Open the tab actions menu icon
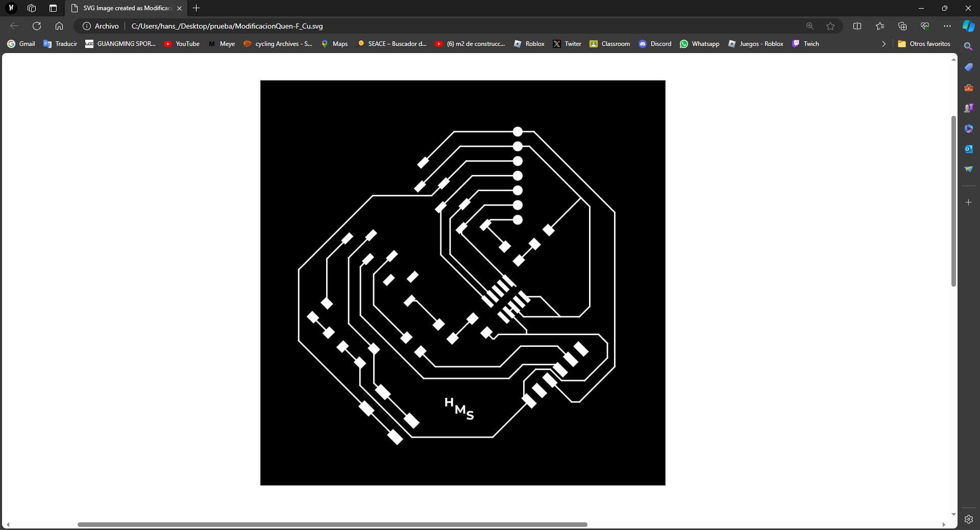This screenshot has height=530, width=980. click(x=53, y=8)
